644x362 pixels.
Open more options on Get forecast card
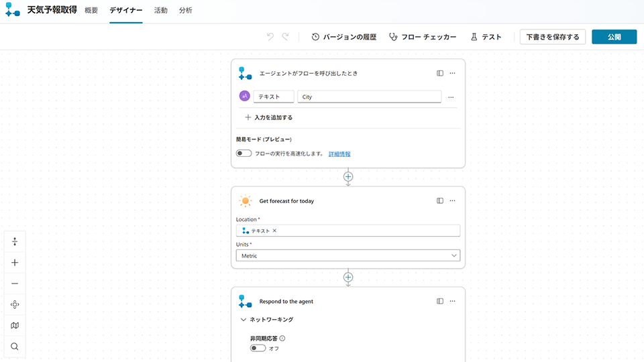pyautogui.click(x=452, y=200)
